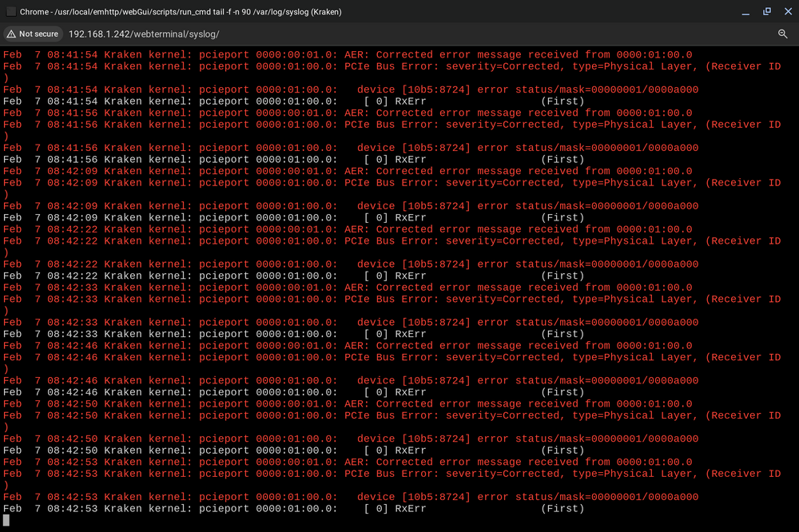Viewport: 799px width, 532px height.
Task: Click the 08:41:56 AER Corrected error line
Action: coord(348,113)
